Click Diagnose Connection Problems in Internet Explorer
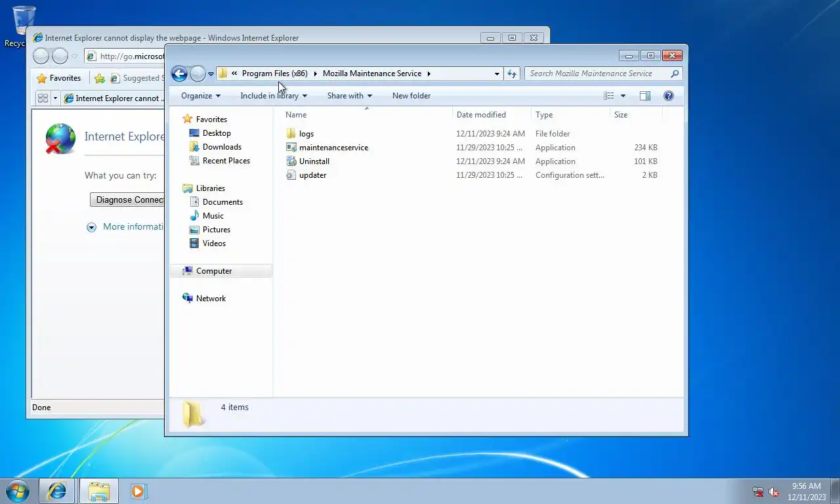The image size is (840, 504). [127, 199]
